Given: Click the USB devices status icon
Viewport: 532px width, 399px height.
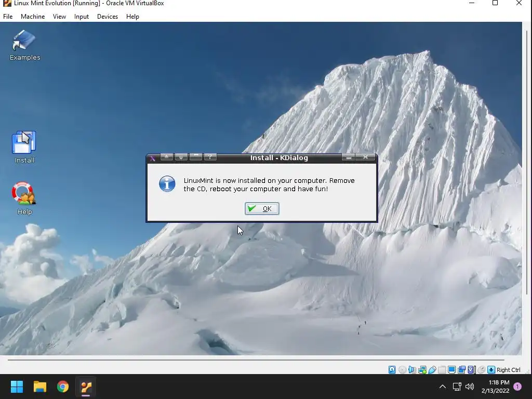Looking at the screenshot, I should click(432, 370).
